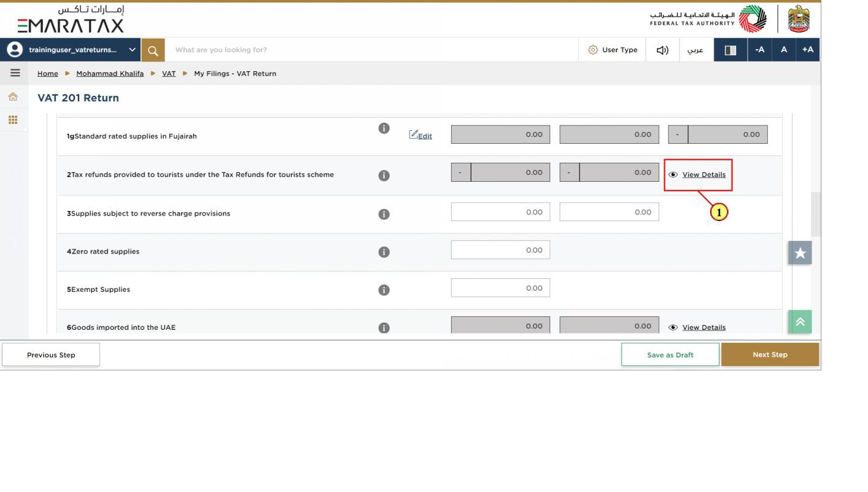
Task: Increase font size with +A
Action: click(x=808, y=50)
